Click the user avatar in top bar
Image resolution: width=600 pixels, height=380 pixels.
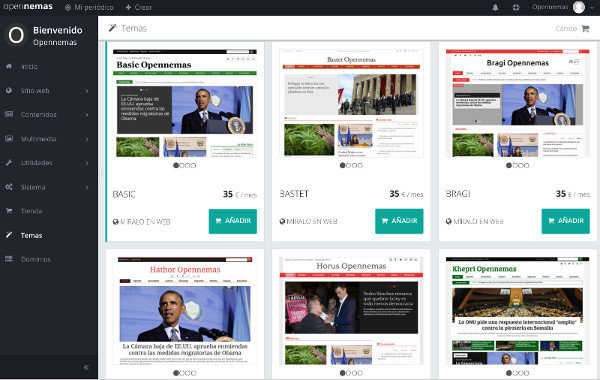tap(579, 7)
